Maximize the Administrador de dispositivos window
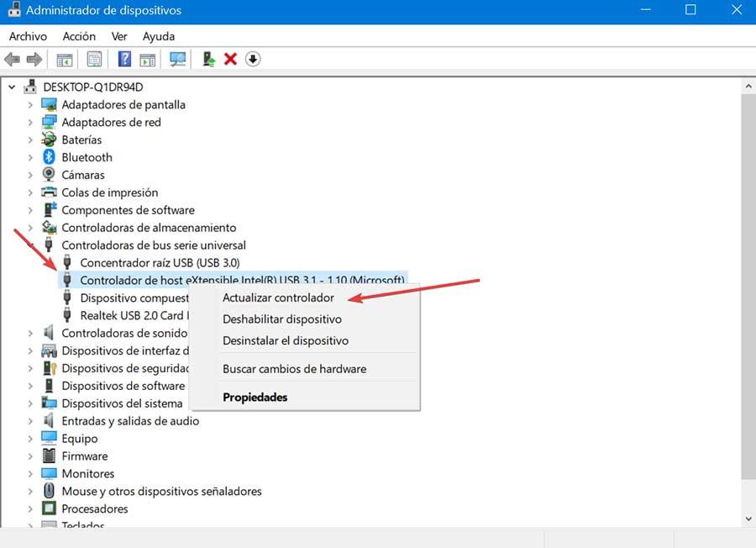 (690, 9)
